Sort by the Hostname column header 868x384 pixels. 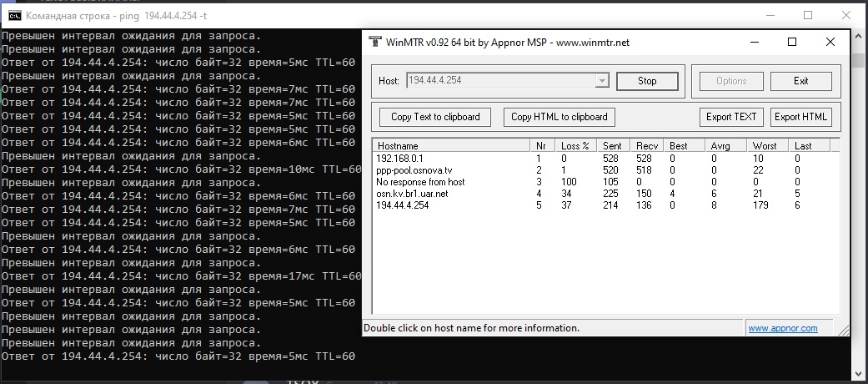[450, 145]
